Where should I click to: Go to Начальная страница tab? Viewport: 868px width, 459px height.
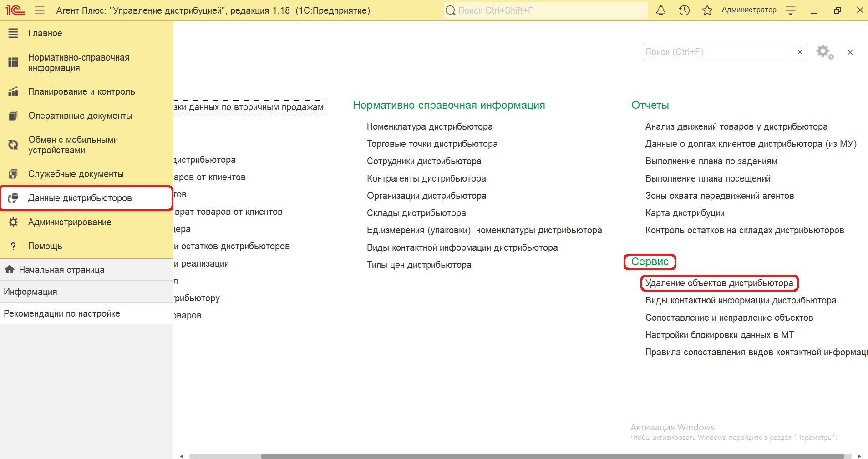pyautogui.click(x=86, y=270)
